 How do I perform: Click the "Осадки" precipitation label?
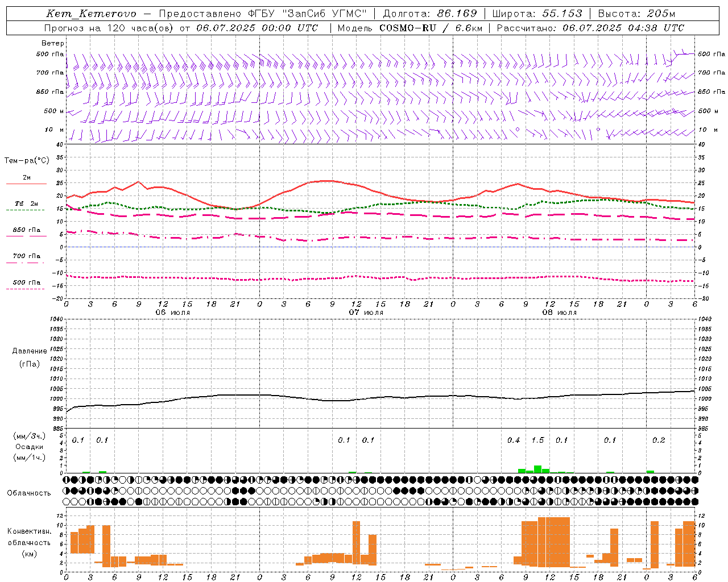(30, 447)
